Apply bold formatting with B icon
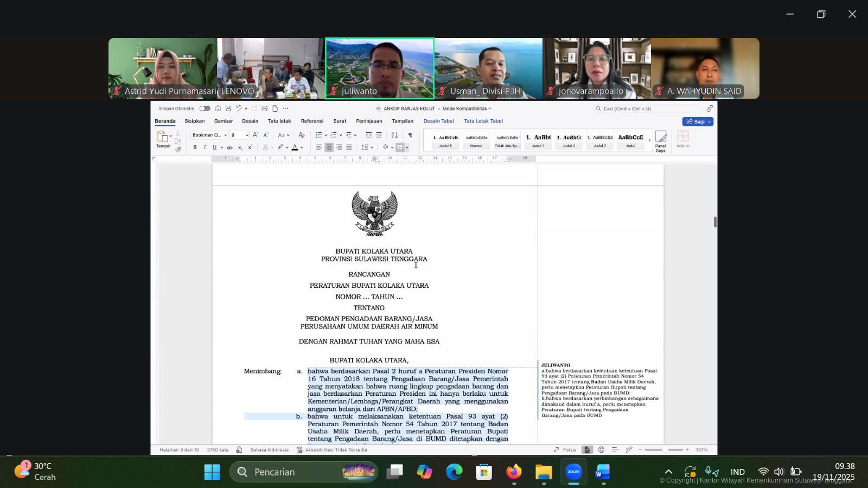 click(195, 147)
